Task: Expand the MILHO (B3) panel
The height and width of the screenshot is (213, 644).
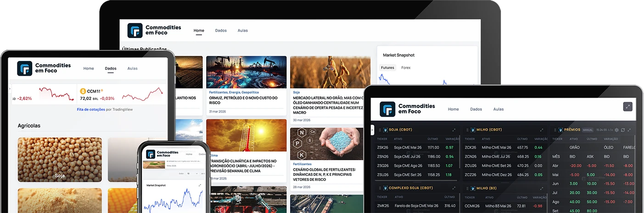Action: (x=542, y=188)
